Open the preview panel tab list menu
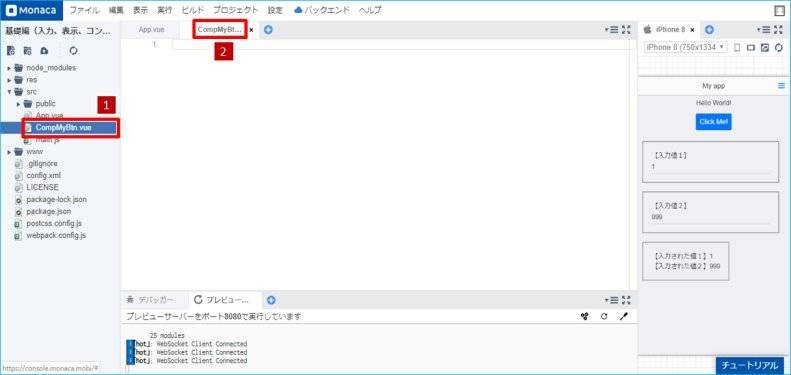Viewport: 791px width, 375px height. click(763, 30)
